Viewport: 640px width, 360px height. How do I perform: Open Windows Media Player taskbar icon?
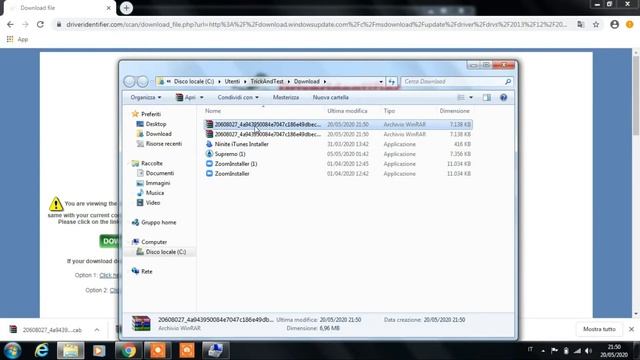point(99,351)
